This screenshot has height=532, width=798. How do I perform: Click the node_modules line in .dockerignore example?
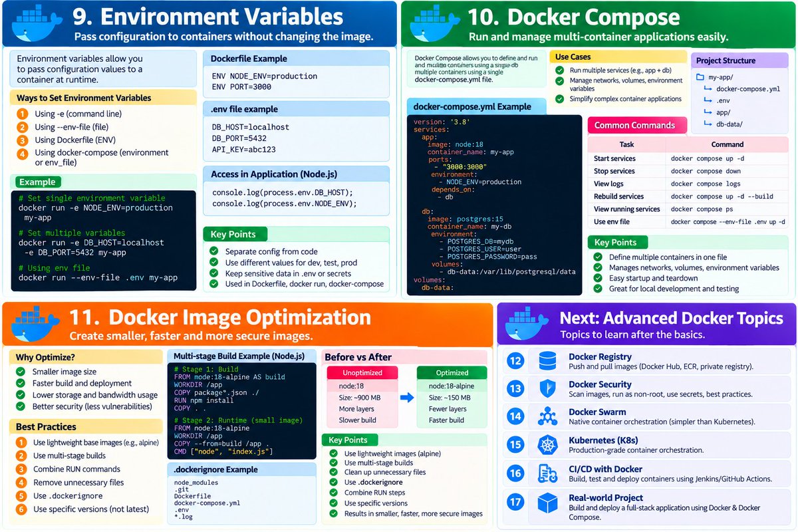click(x=196, y=483)
